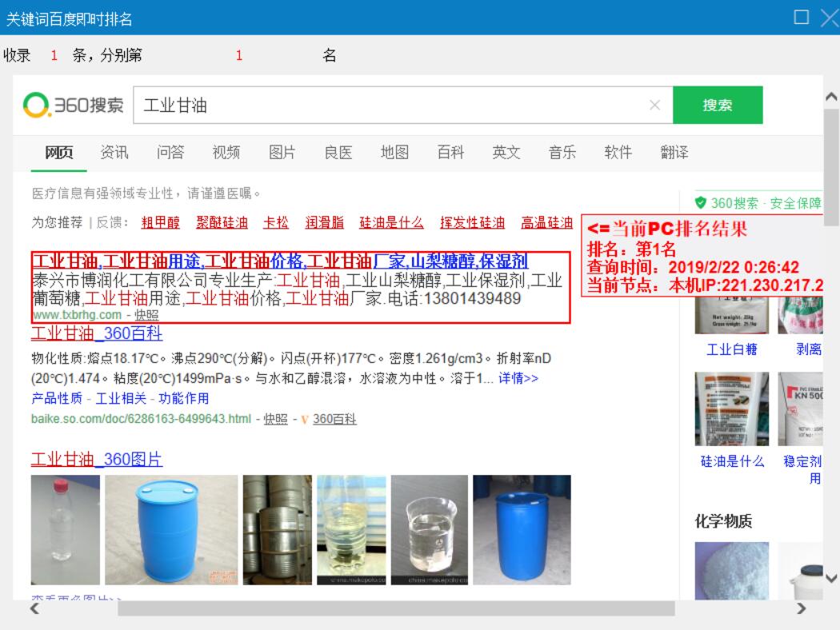Image resolution: width=840 pixels, height=630 pixels.
Task: Open white powder thumbnail under 化学物质
Action: click(732, 571)
